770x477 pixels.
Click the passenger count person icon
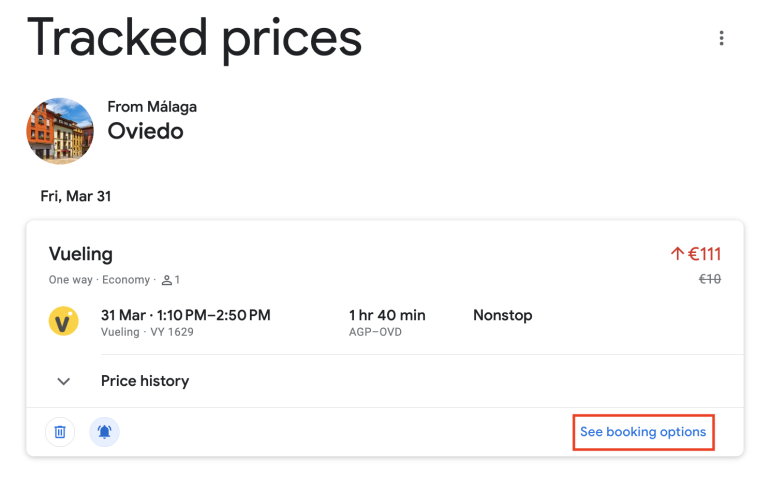coord(167,280)
